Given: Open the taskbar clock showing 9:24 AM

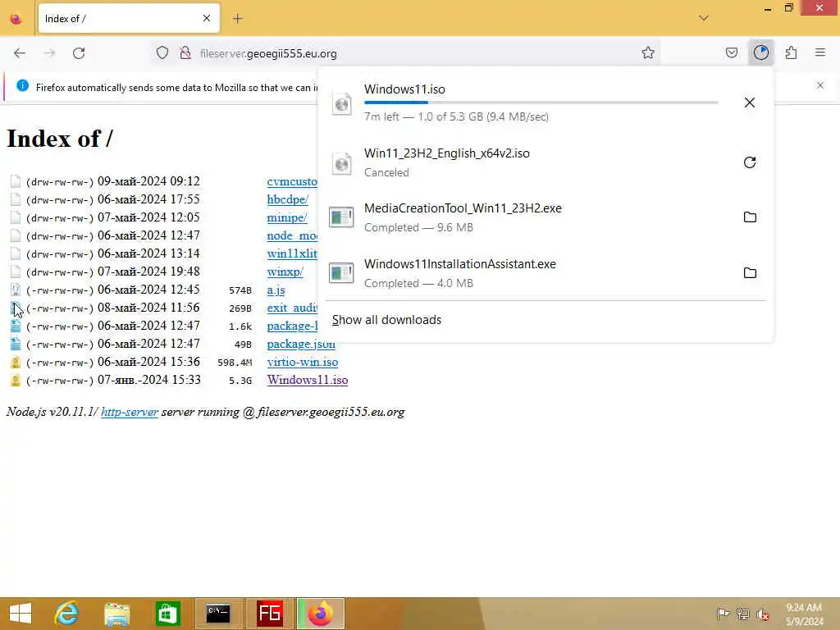Looking at the screenshot, I should point(804,614).
